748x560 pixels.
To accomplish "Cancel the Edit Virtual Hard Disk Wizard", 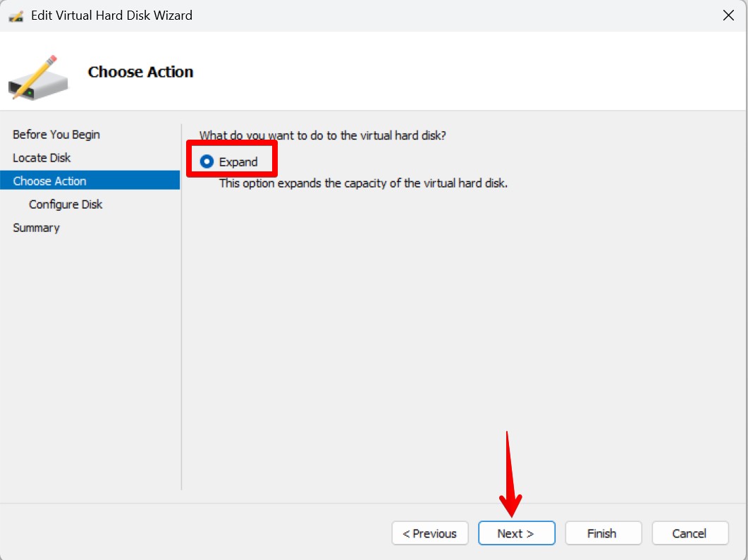I will click(x=689, y=532).
